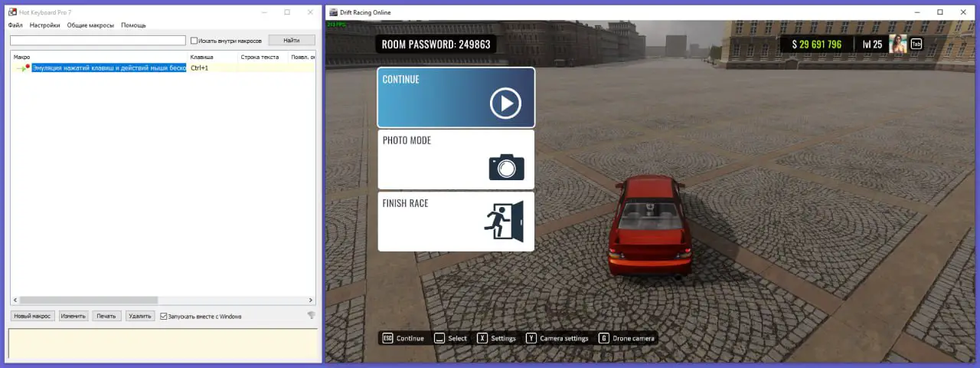Click the Изменить button
Screen dimensions: 980x368
coord(73,316)
